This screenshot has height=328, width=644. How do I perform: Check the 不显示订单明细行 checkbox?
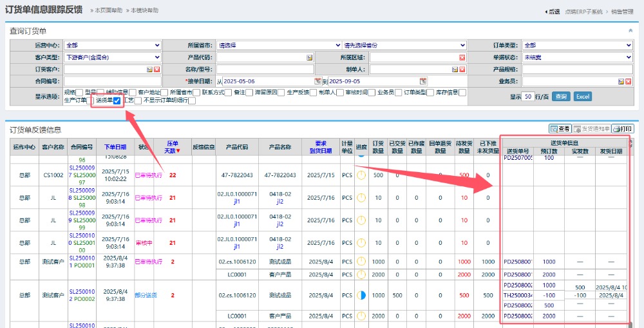pos(193,100)
